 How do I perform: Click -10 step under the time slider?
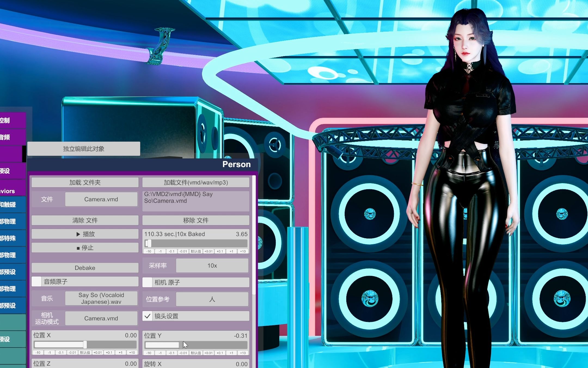point(149,251)
